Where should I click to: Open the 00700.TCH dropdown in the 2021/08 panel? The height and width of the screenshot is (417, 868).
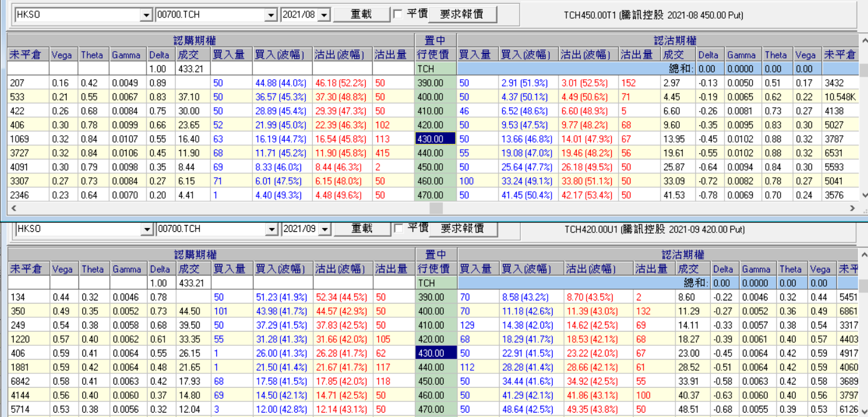[x=271, y=15]
